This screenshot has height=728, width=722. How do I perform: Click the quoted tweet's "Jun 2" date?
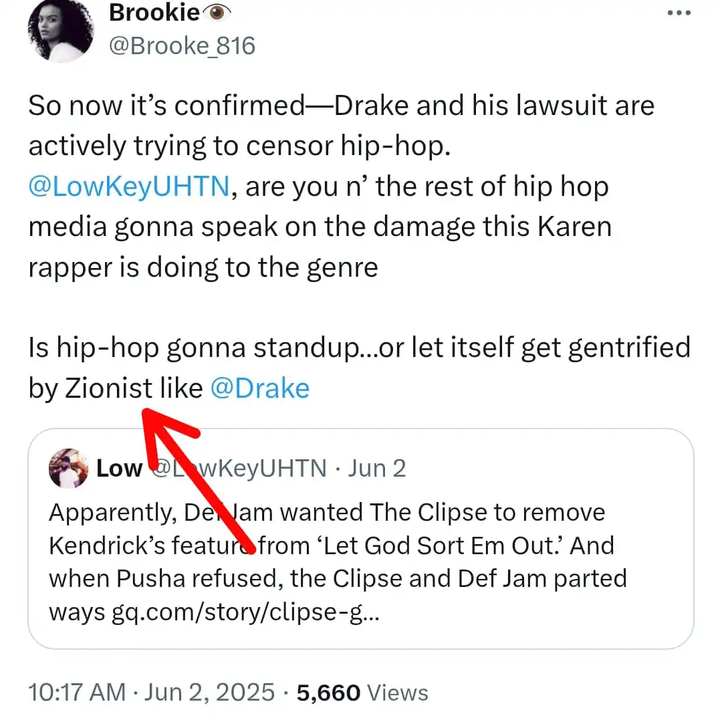(377, 469)
